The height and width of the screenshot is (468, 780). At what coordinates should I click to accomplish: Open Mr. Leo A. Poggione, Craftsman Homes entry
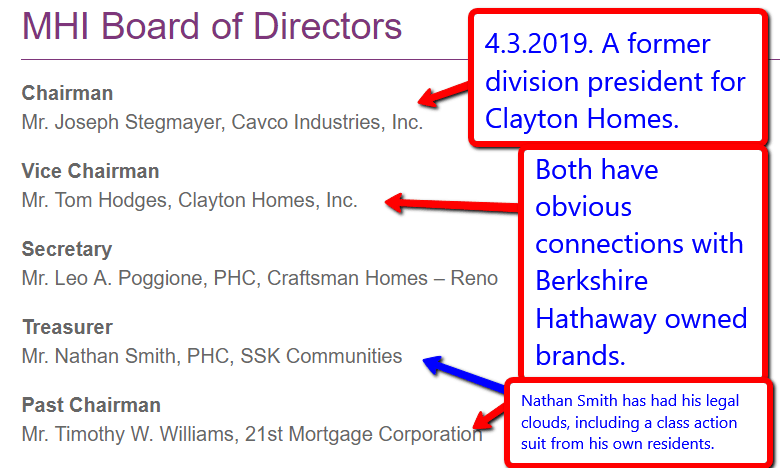(259, 278)
